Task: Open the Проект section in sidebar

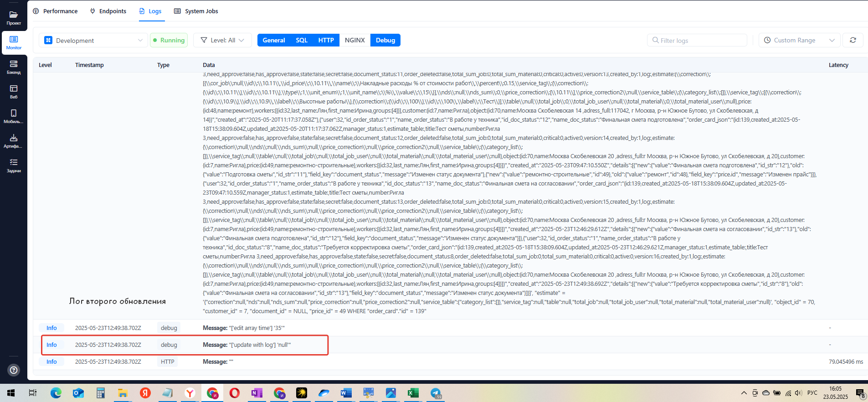Action: pos(14,18)
